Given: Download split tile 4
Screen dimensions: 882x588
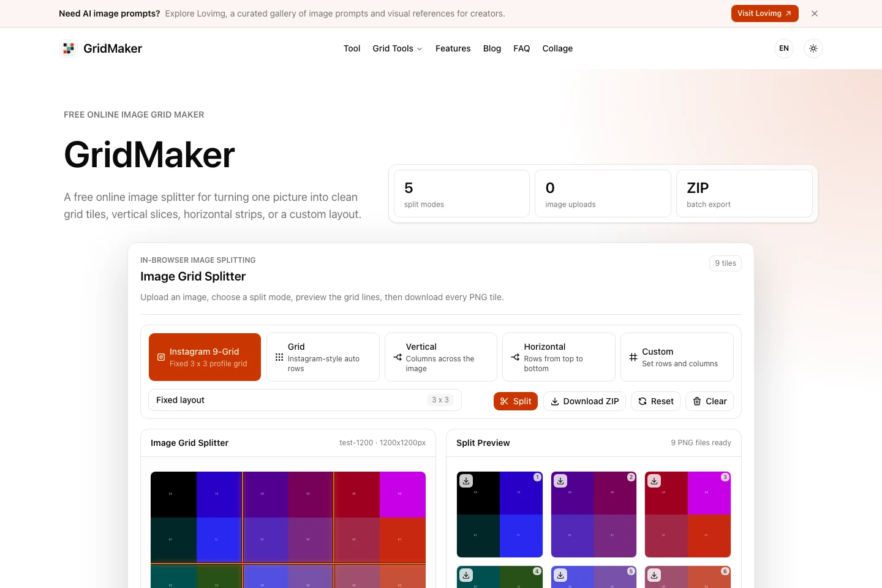Looking at the screenshot, I should click(466, 575).
